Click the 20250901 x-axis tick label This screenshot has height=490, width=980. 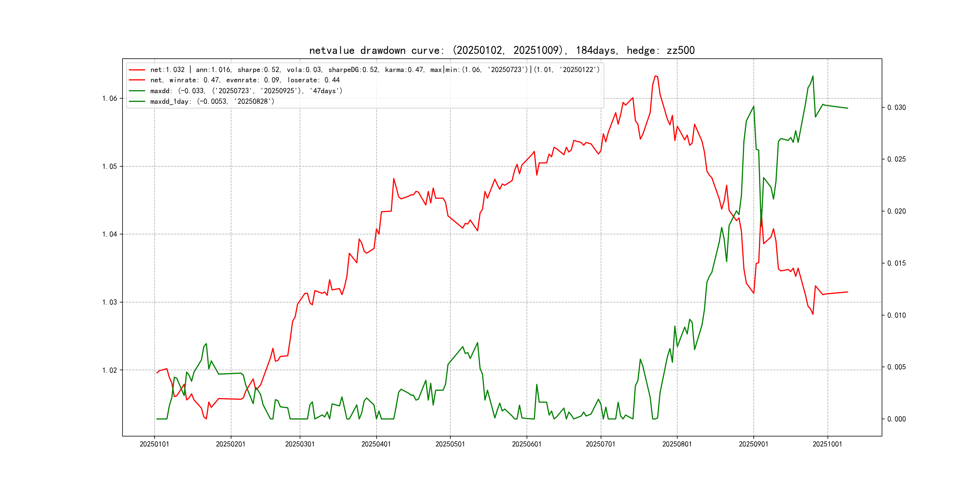click(x=753, y=444)
